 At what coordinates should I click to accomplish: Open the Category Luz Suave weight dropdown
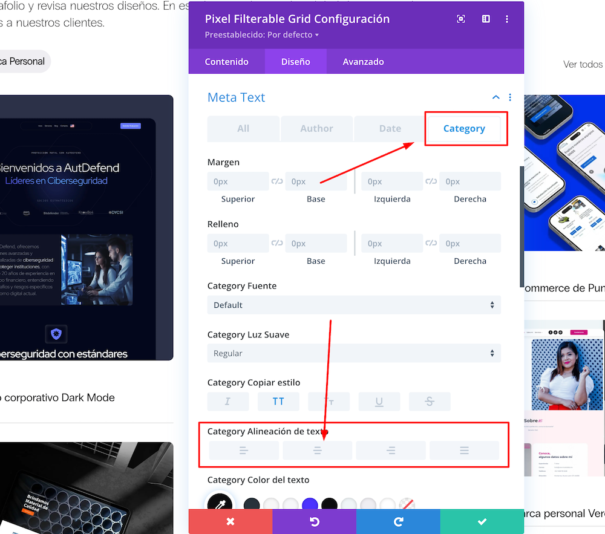coord(353,353)
